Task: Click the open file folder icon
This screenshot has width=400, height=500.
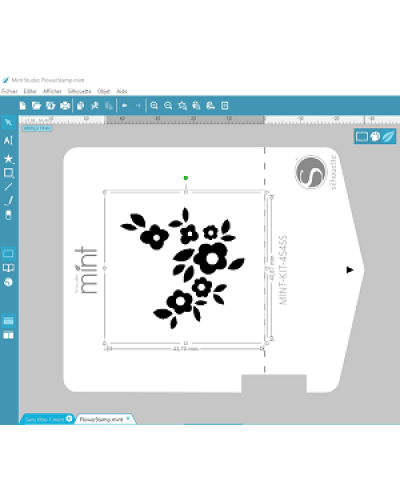Action: tap(36, 106)
